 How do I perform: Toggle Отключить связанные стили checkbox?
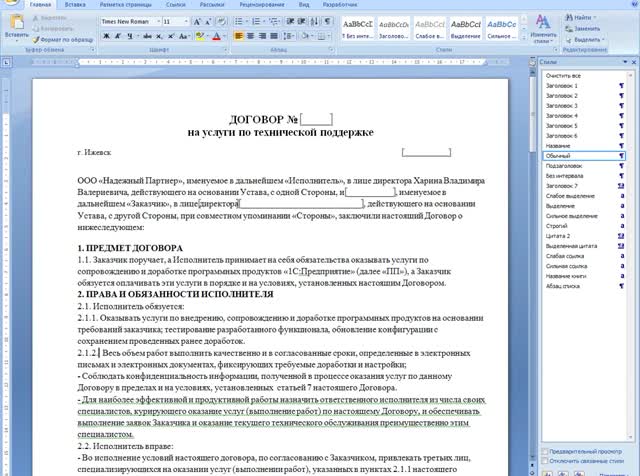tap(544, 461)
